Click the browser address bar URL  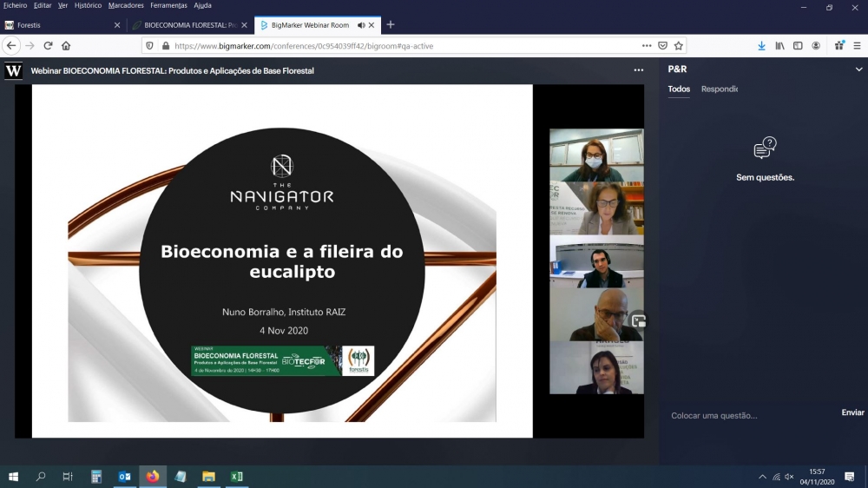pyautogui.click(x=303, y=46)
